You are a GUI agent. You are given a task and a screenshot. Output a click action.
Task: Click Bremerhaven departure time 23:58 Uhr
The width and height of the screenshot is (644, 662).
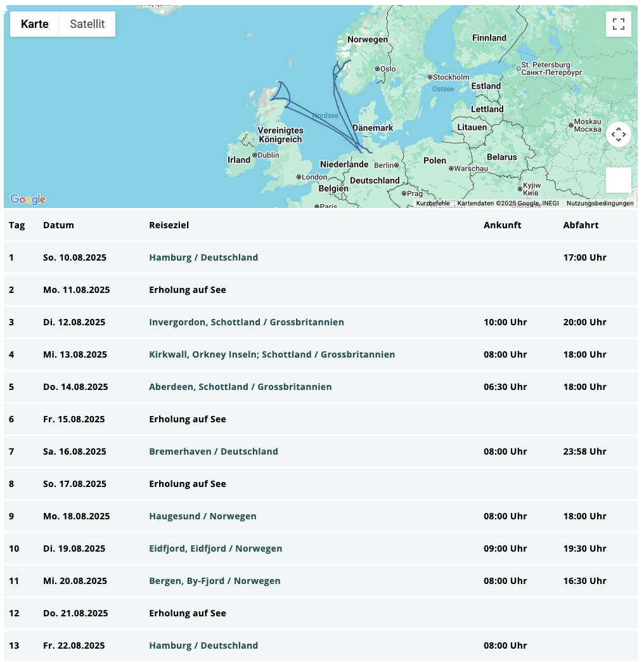[584, 451]
